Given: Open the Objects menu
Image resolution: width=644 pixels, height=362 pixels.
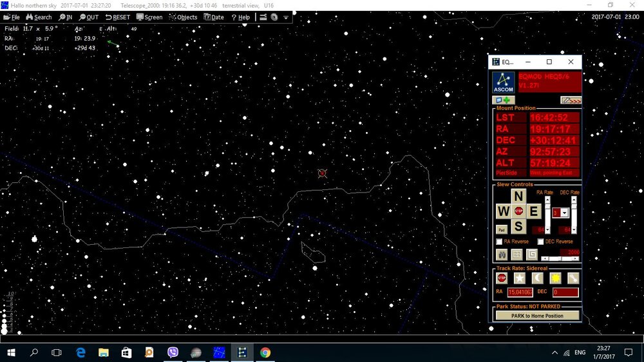Looking at the screenshot, I should [184, 17].
